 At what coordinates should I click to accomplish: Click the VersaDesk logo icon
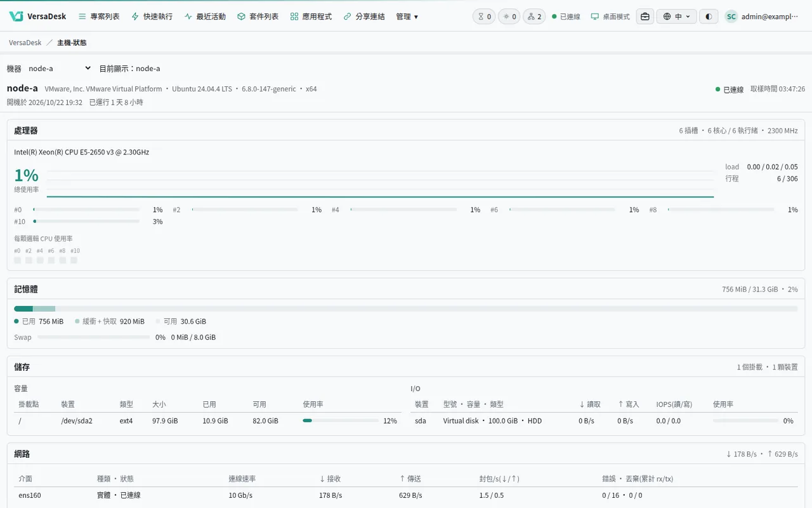(x=16, y=17)
